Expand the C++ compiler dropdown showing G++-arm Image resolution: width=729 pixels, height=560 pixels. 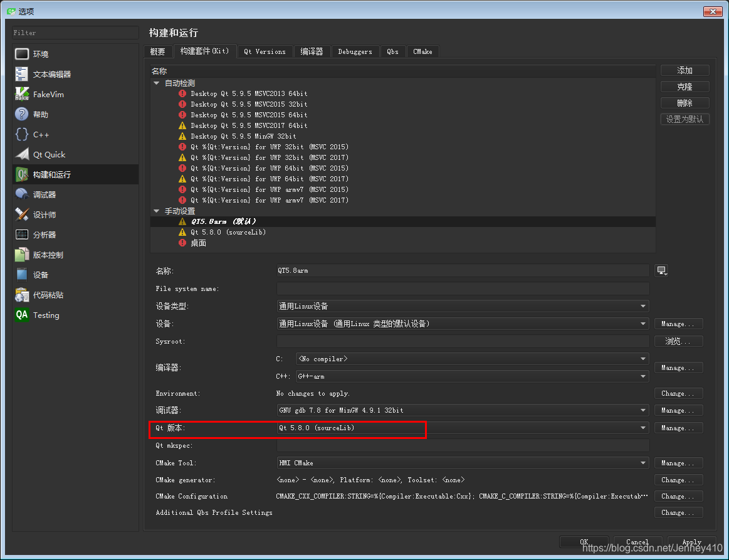click(643, 376)
